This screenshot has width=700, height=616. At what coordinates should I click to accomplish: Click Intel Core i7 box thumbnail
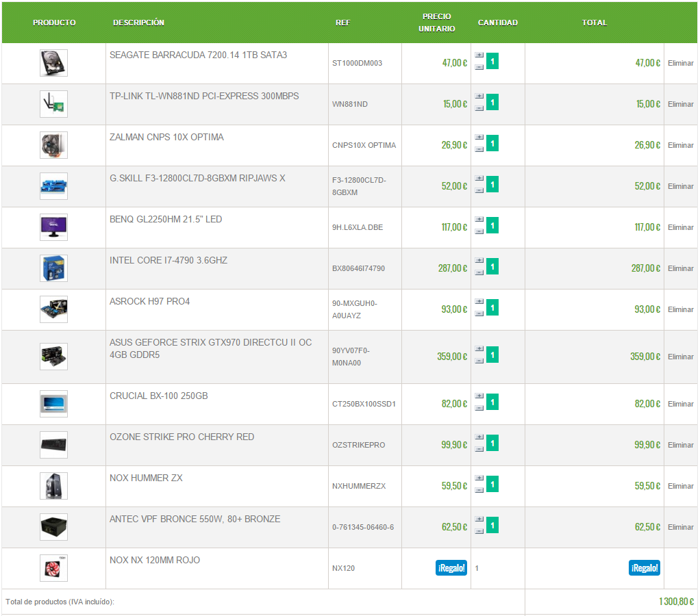(x=53, y=268)
